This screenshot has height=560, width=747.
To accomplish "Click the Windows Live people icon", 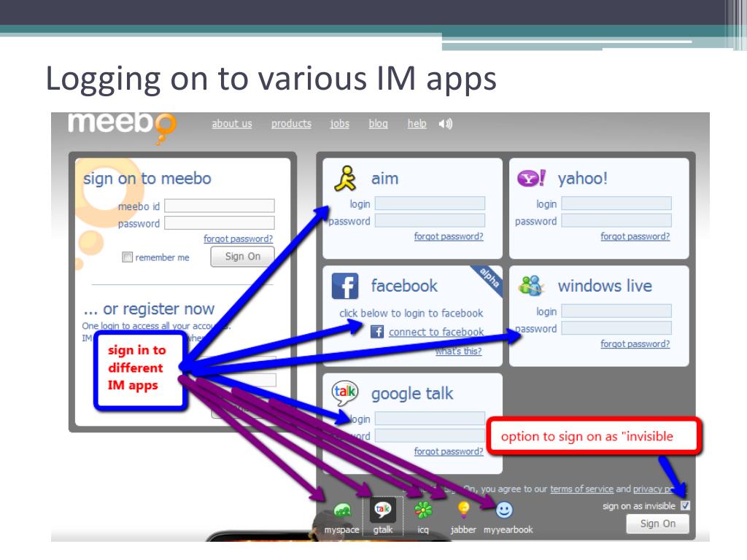I will click(531, 285).
